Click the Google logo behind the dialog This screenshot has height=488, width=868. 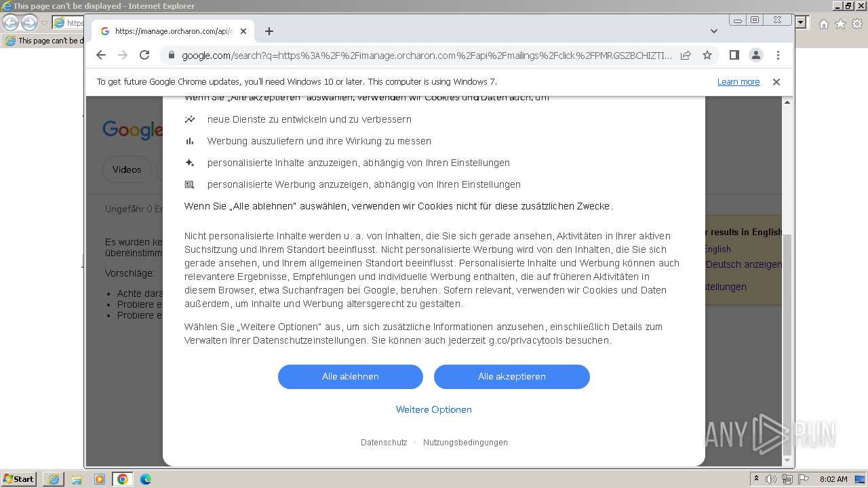132,129
